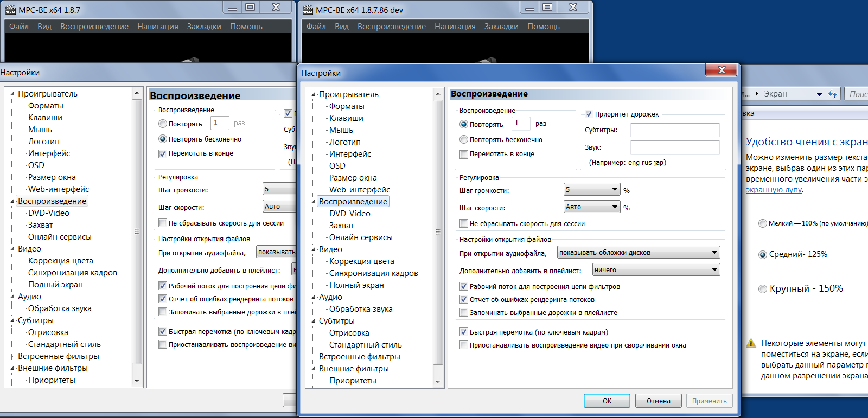
Task: Uncheck 'Приоритет дорожек' checkbox
Action: [589, 114]
